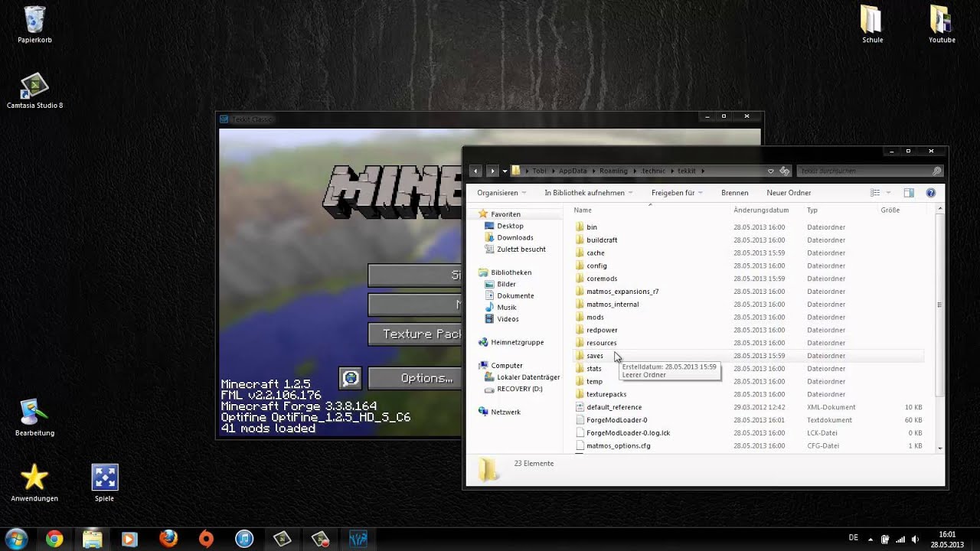
Task: Open the Anwendungen star desktop icon
Action: click(x=34, y=483)
